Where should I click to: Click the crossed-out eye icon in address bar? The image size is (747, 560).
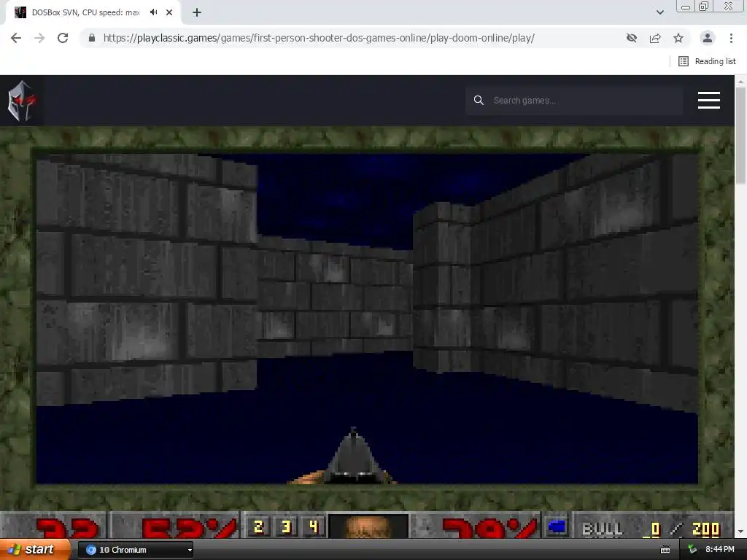(632, 38)
